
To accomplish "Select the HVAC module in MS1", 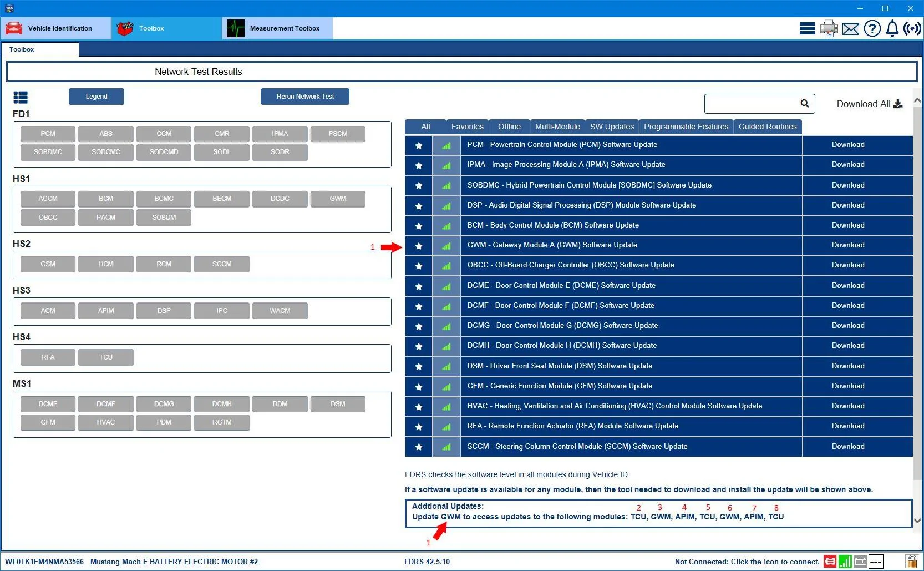I will click(106, 422).
